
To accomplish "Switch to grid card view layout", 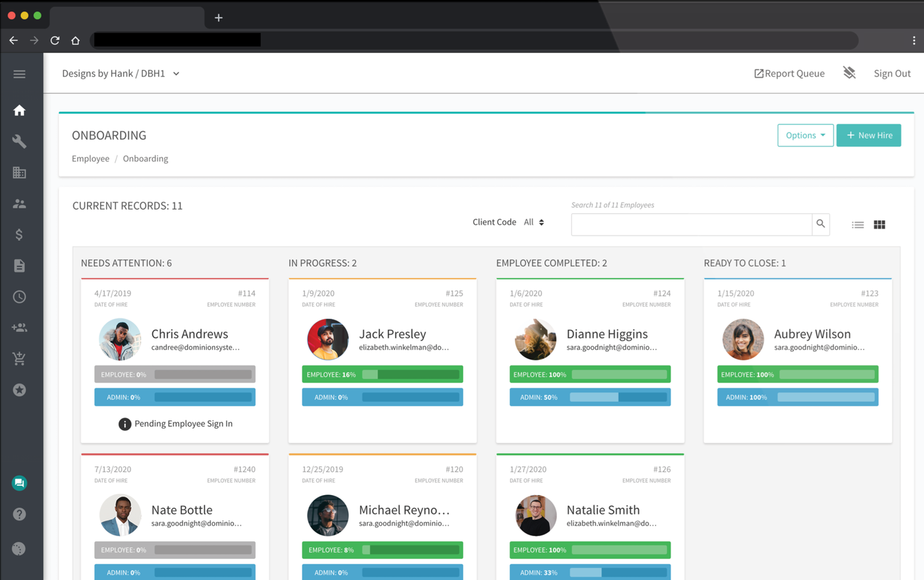I will [880, 225].
